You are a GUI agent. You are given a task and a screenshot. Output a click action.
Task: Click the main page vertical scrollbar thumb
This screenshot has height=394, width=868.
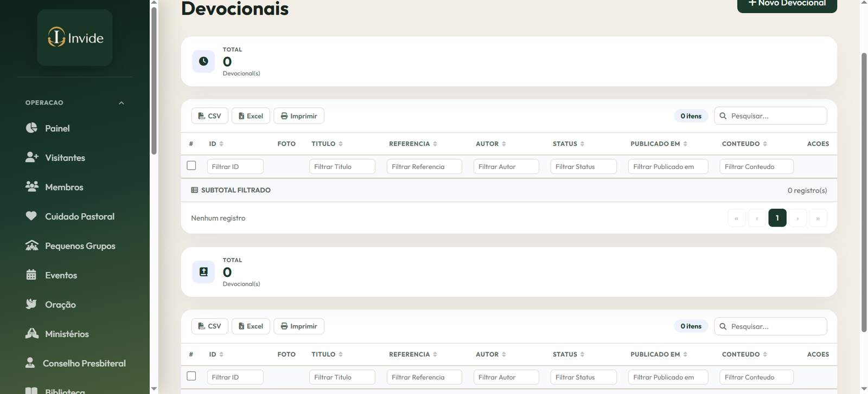point(864,192)
